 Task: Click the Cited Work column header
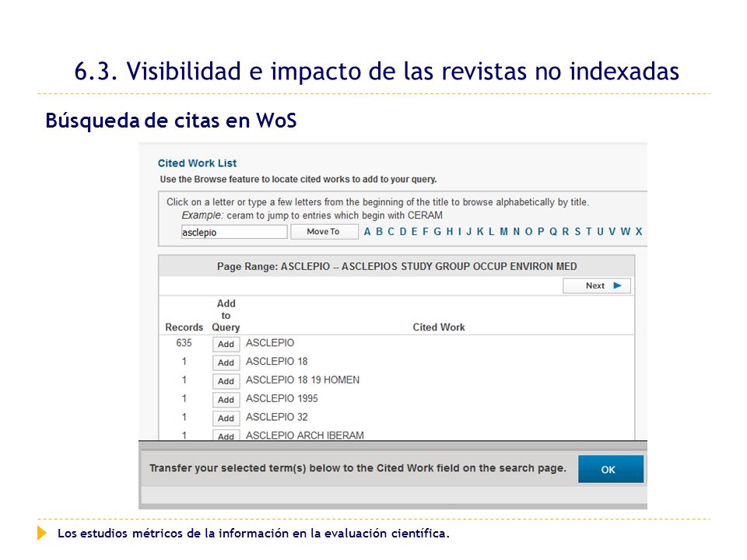pos(439,327)
